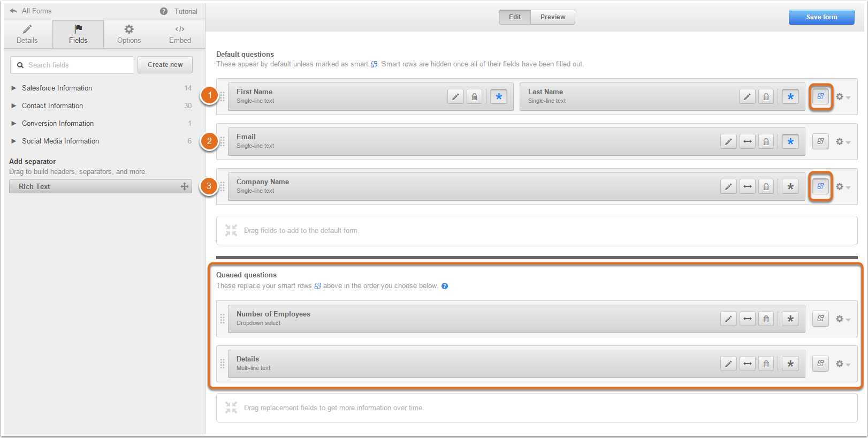Delete the Last Name field

[766, 96]
